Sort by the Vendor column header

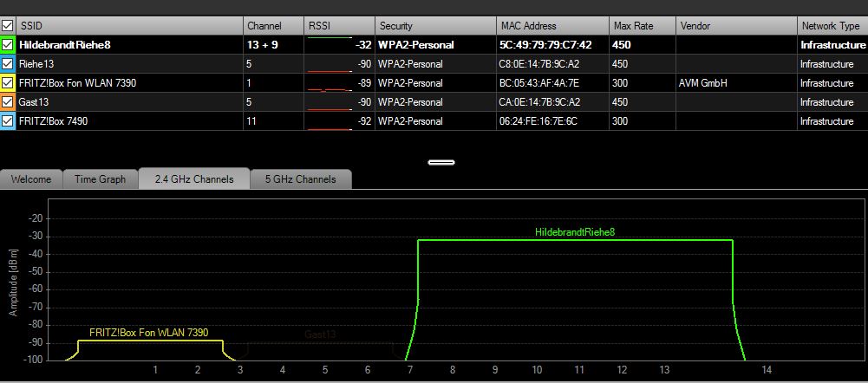coord(736,26)
